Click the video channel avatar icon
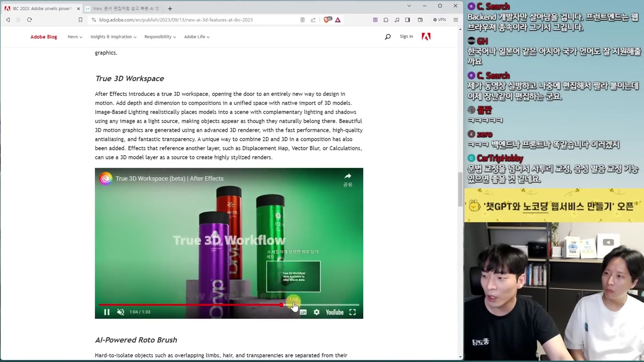This screenshot has width=644, height=362. click(x=105, y=179)
